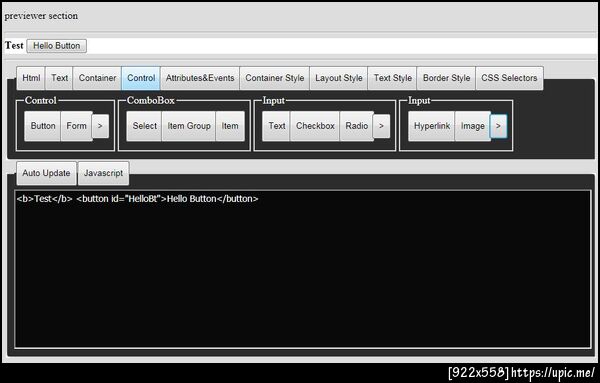Screen dimensions: 600x383
Task: Open the Html tab
Action: [x=31, y=78]
